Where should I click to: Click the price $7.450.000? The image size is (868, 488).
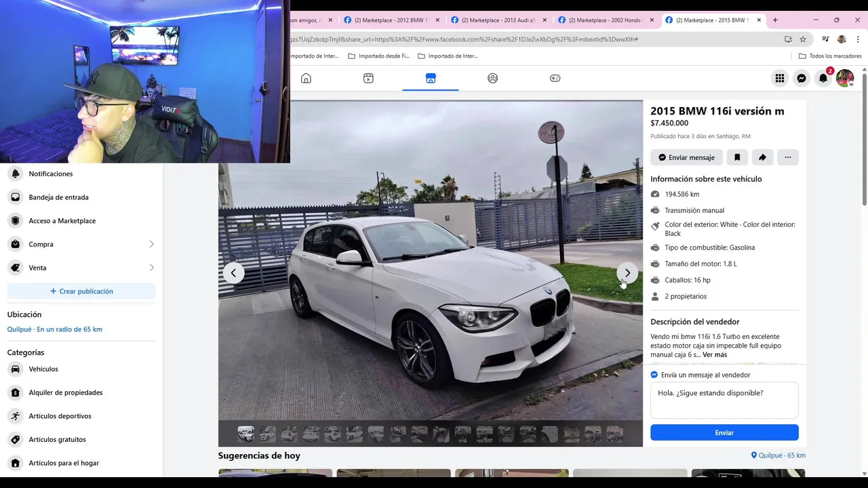click(x=669, y=123)
